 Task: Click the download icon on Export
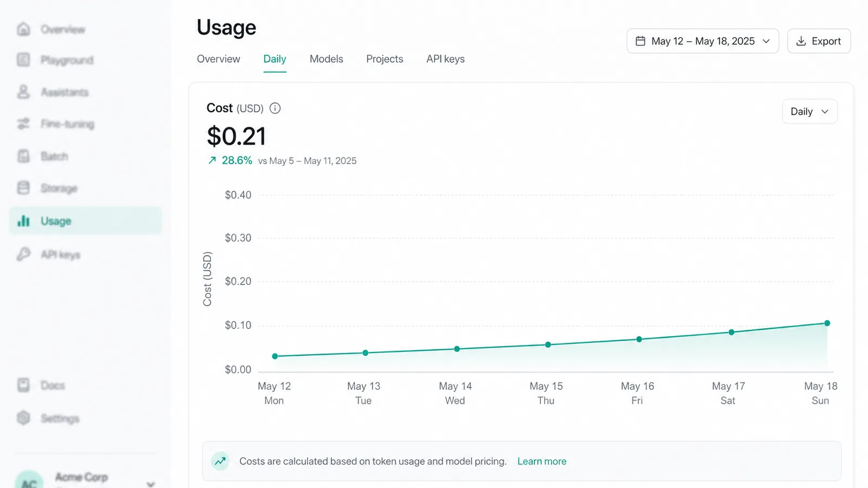coord(801,41)
